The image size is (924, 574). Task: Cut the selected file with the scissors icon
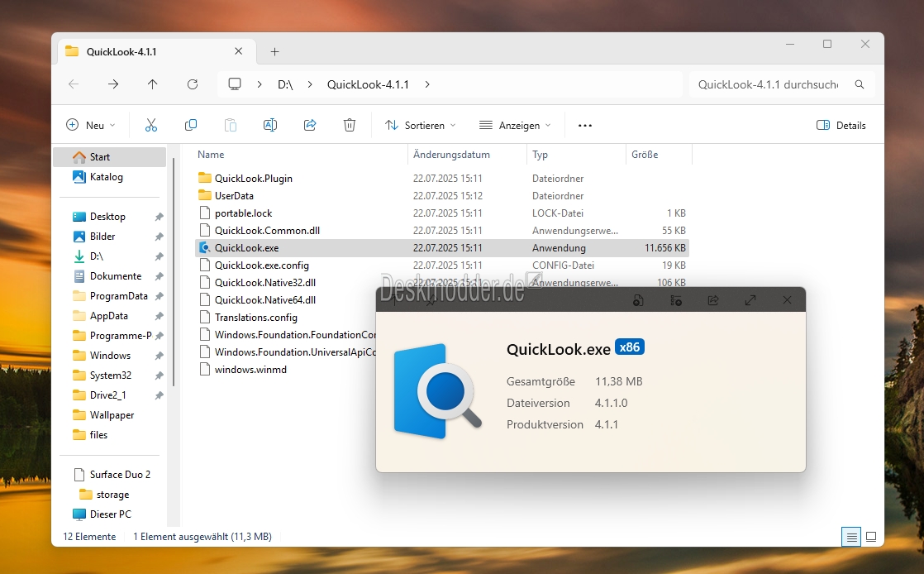(x=151, y=125)
